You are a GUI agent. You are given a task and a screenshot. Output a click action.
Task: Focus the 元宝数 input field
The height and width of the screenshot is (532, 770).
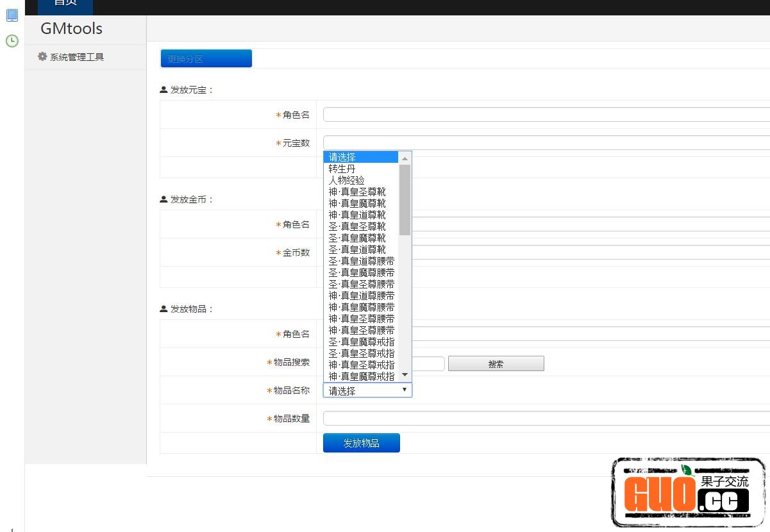[x=545, y=142]
